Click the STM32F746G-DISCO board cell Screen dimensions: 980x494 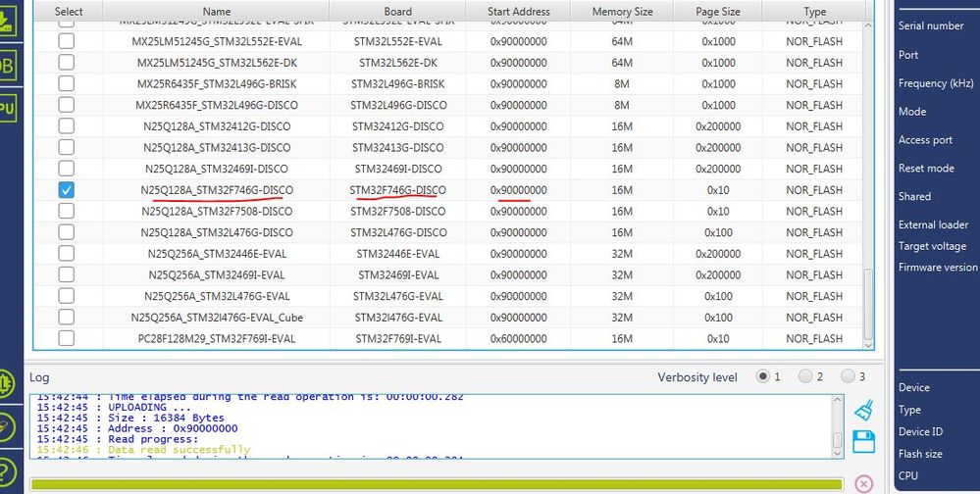[x=397, y=190]
